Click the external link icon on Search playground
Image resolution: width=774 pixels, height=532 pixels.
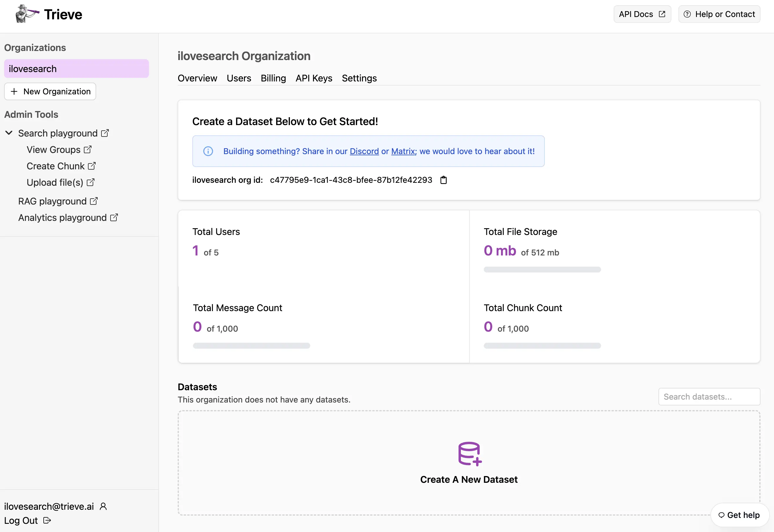point(105,133)
